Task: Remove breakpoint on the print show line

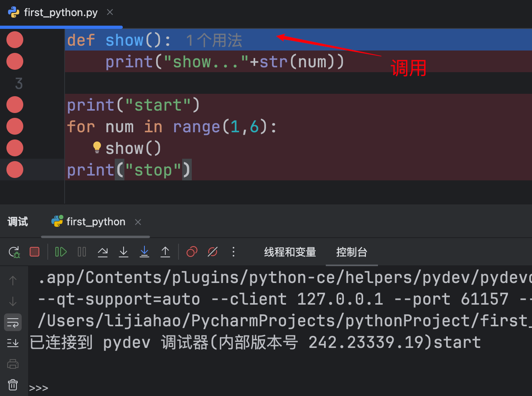Action: (x=15, y=61)
